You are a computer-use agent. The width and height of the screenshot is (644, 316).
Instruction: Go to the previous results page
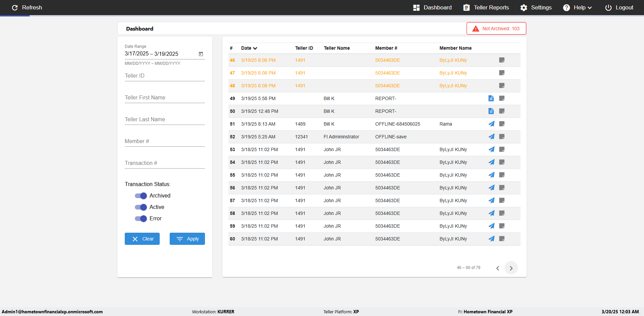click(498, 268)
